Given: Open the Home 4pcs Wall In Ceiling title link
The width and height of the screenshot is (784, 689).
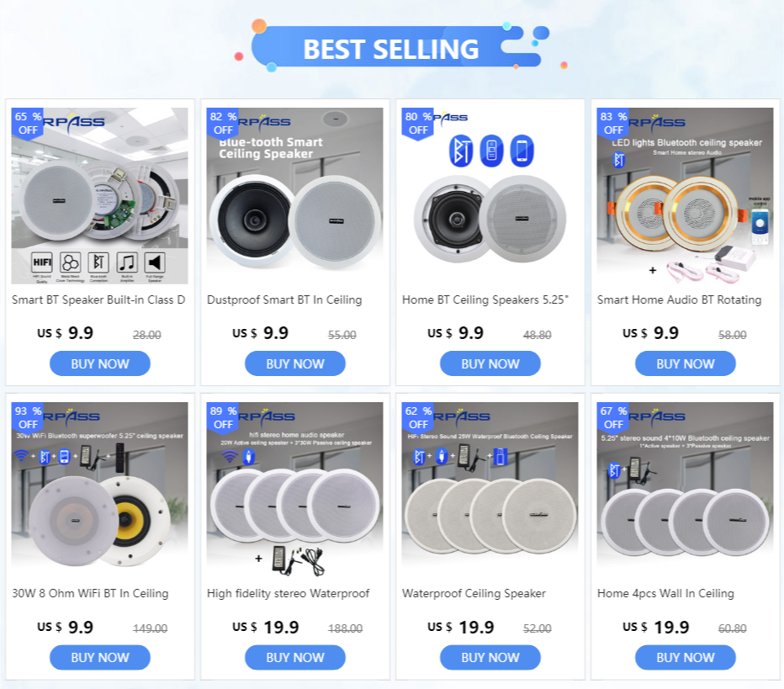Looking at the screenshot, I should point(665,593).
